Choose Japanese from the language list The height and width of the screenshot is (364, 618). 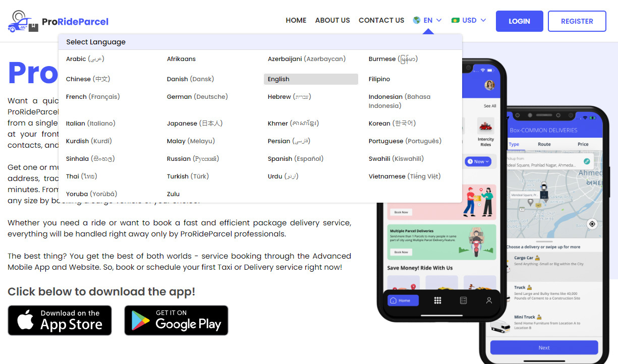[195, 124]
